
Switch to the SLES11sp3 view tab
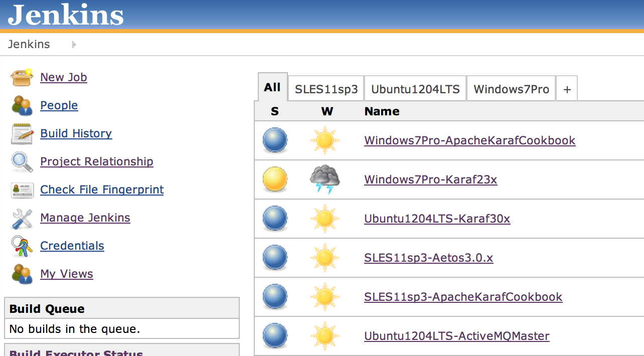click(x=327, y=89)
